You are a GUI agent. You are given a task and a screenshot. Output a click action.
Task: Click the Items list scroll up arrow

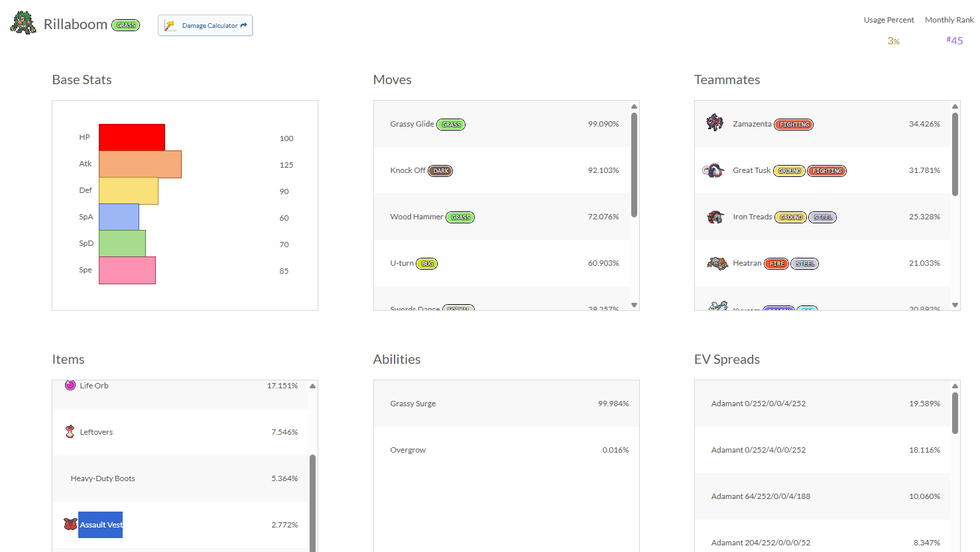pyautogui.click(x=312, y=386)
